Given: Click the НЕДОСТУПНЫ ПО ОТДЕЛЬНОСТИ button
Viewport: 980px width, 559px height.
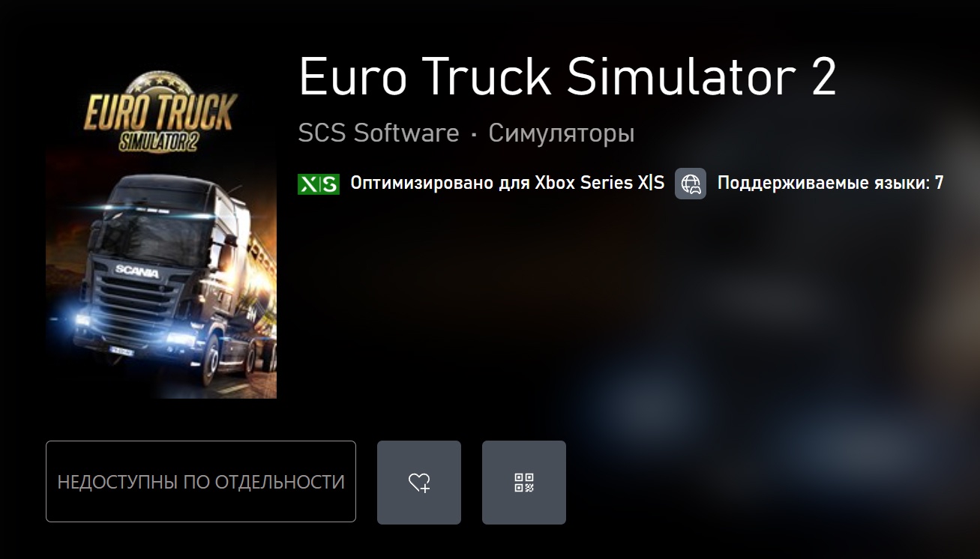Looking at the screenshot, I should point(201,482).
